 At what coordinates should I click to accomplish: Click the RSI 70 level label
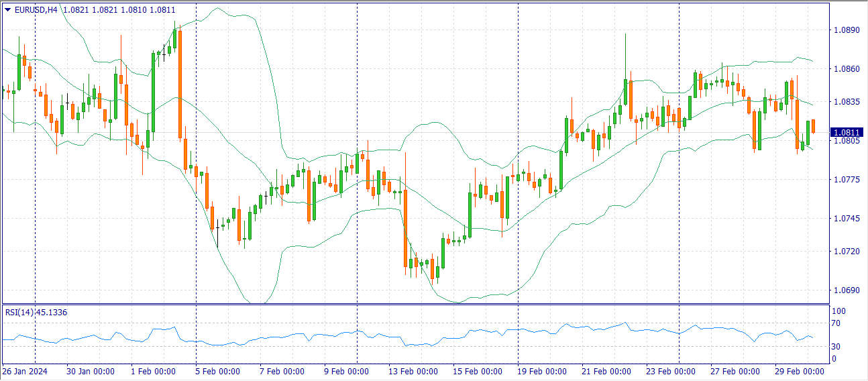pyautogui.click(x=836, y=323)
